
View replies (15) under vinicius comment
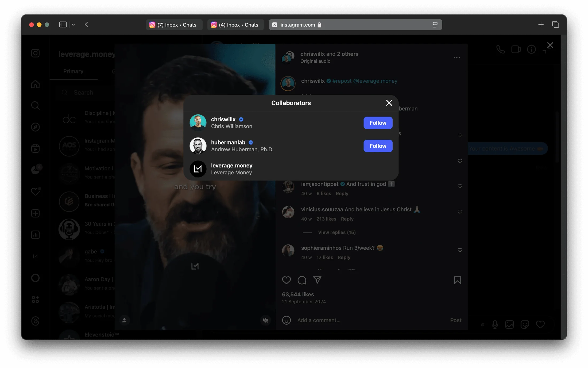pos(337,232)
